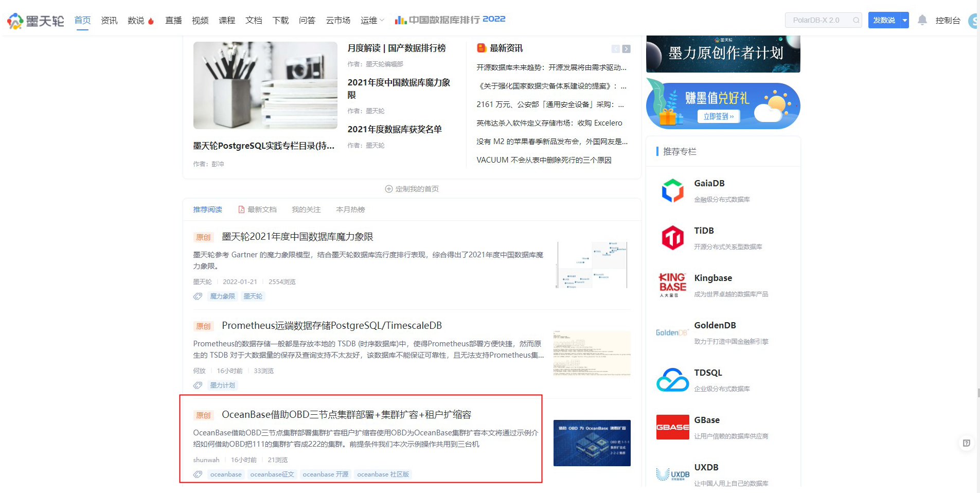Screen dimensions: 980x493
Task: Click the UXDB logo icon
Action: (x=672, y=474)
